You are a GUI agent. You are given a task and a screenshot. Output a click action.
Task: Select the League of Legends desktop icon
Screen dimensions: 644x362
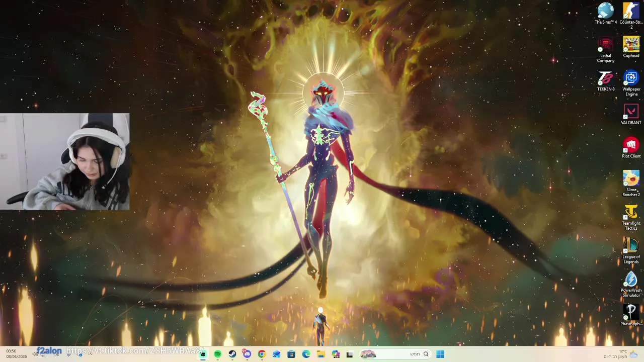click(x=631, y=251)
